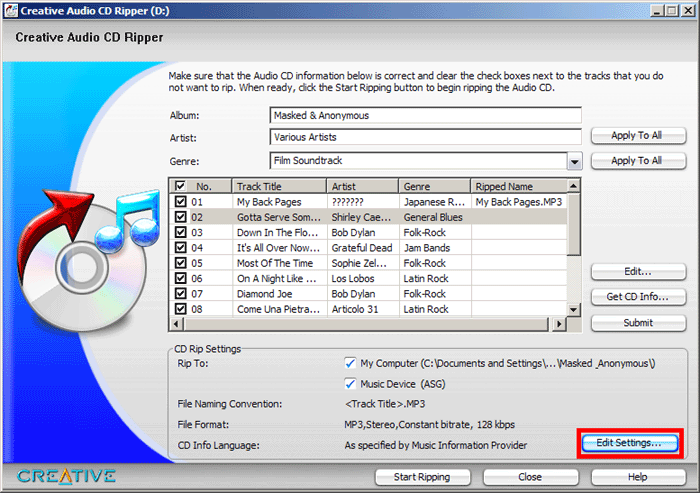Click inside the Album field
Screen dimensions: 700x493
click(425, 115)
